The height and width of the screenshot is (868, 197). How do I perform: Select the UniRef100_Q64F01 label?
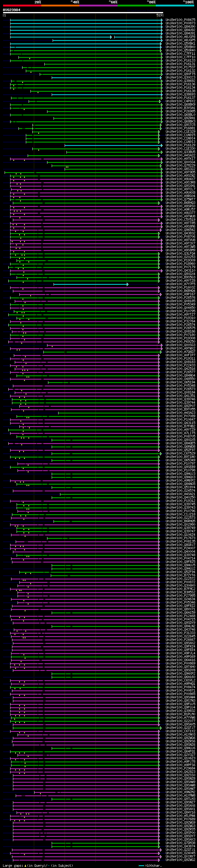coord(180,751)
